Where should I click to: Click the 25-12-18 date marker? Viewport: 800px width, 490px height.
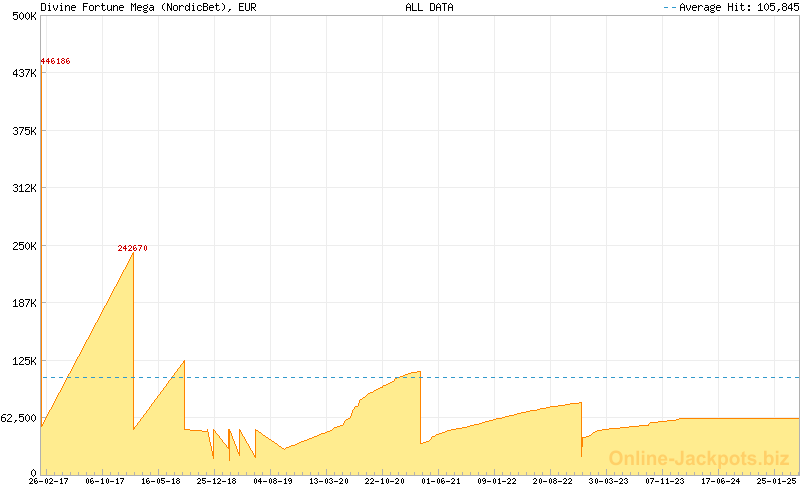[x=216, y=481]
